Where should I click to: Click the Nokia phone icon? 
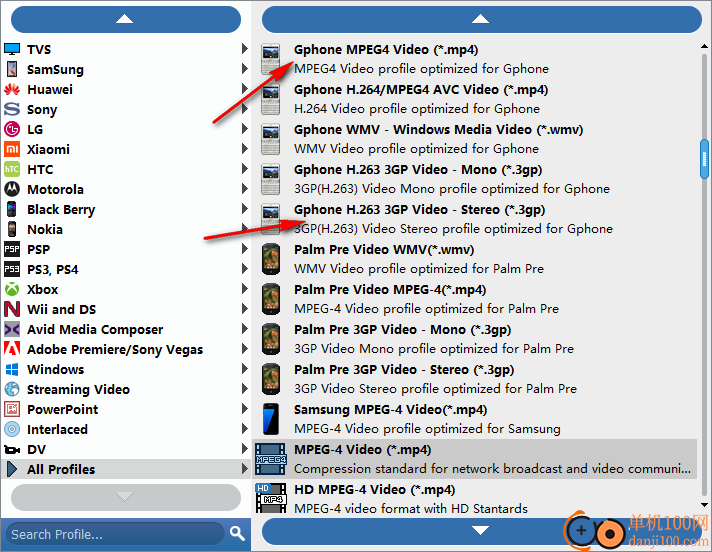pyautogui.click(x=12, y=229)
